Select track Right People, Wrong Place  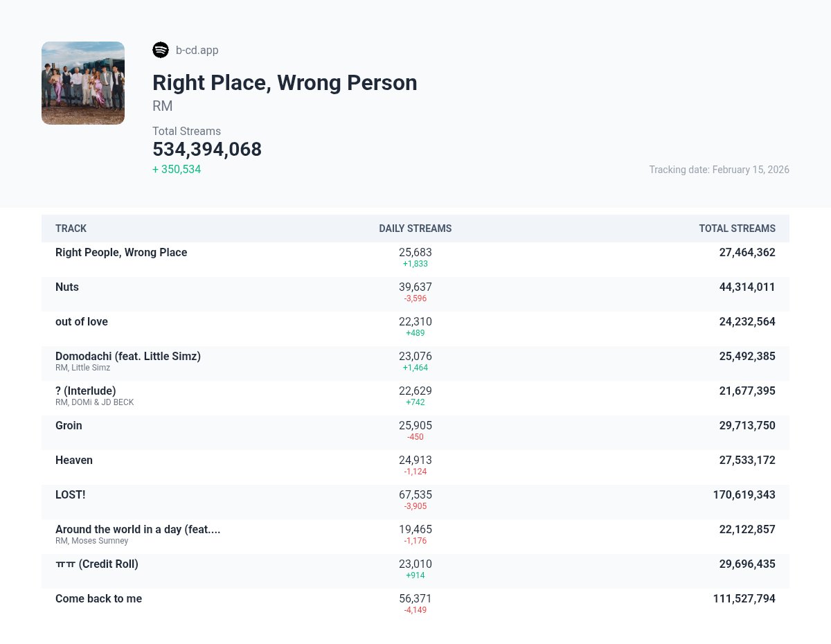[x=121, y=253]
